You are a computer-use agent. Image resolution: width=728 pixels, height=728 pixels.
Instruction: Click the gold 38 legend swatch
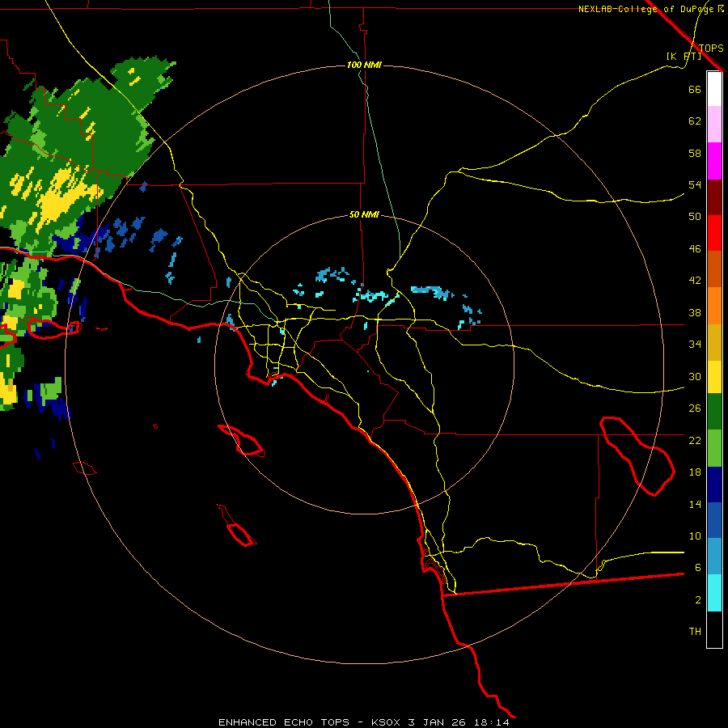714,341
